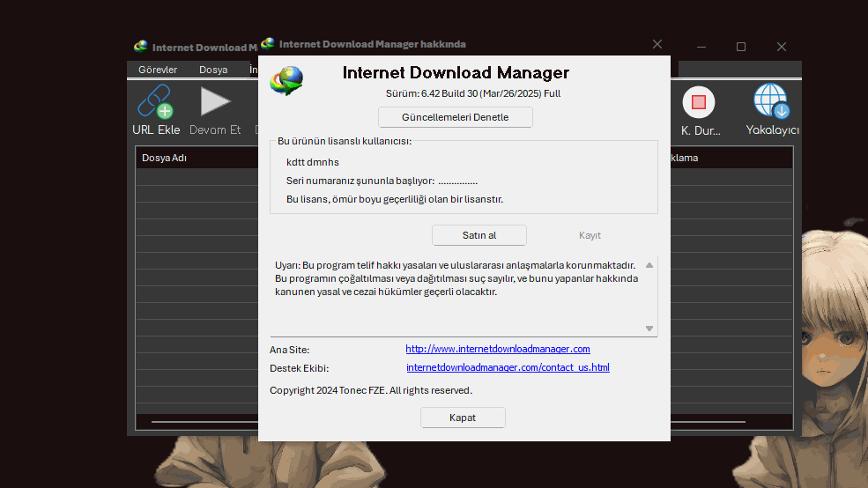
Task: Click the IDM icon in the main window title
Action: point(141,47)
